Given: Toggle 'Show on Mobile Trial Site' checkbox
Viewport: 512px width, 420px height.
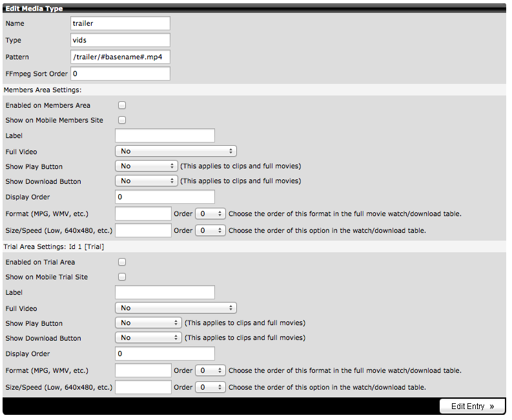Looking at the screenshot, I should [122, 277].
